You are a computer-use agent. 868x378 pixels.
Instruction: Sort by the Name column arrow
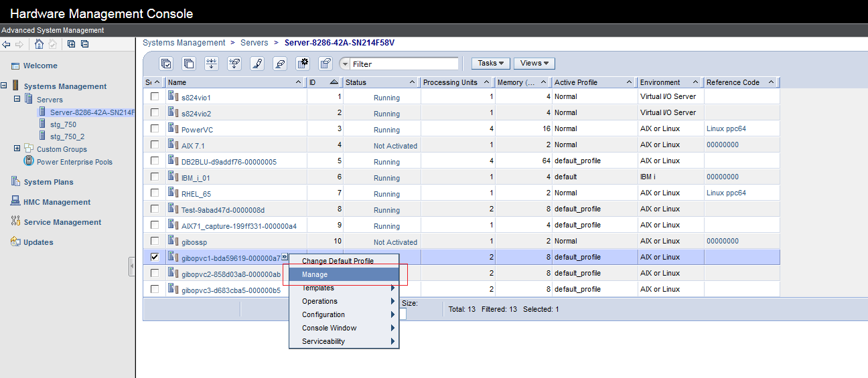pos(299,82)
